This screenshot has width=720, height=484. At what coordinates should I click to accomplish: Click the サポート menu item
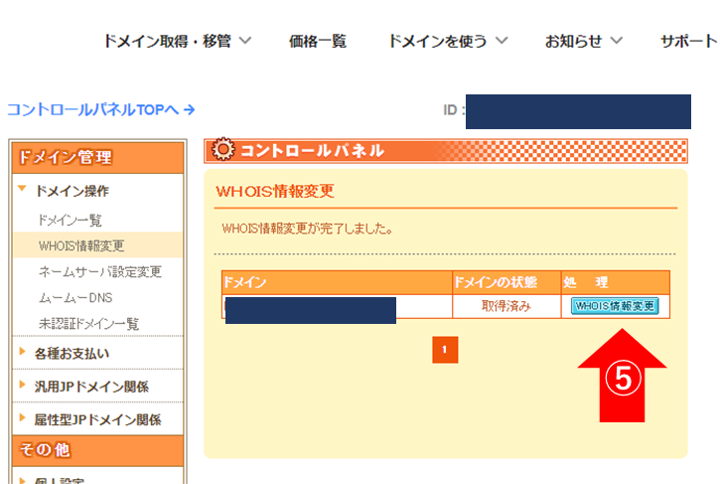[x=688, y=41]
